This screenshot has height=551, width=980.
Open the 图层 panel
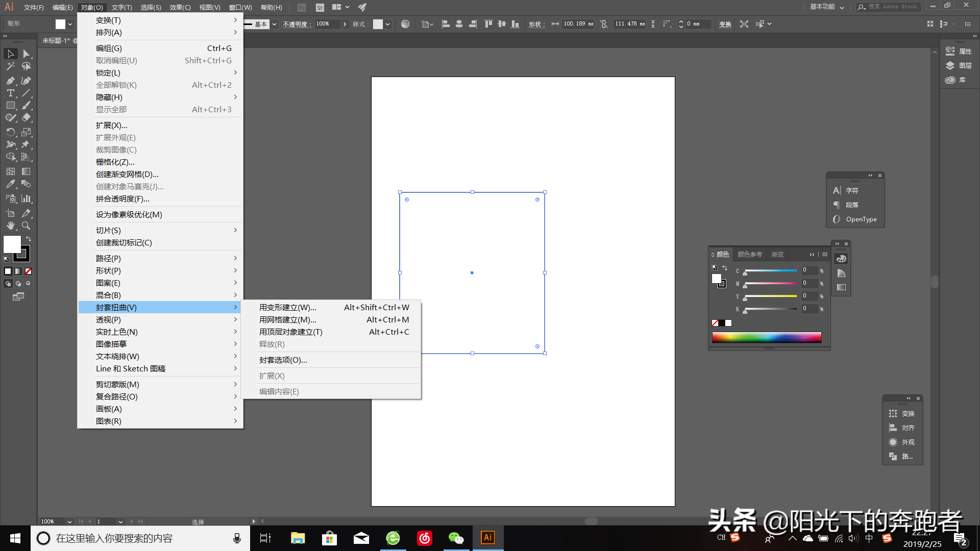[960, 65]
